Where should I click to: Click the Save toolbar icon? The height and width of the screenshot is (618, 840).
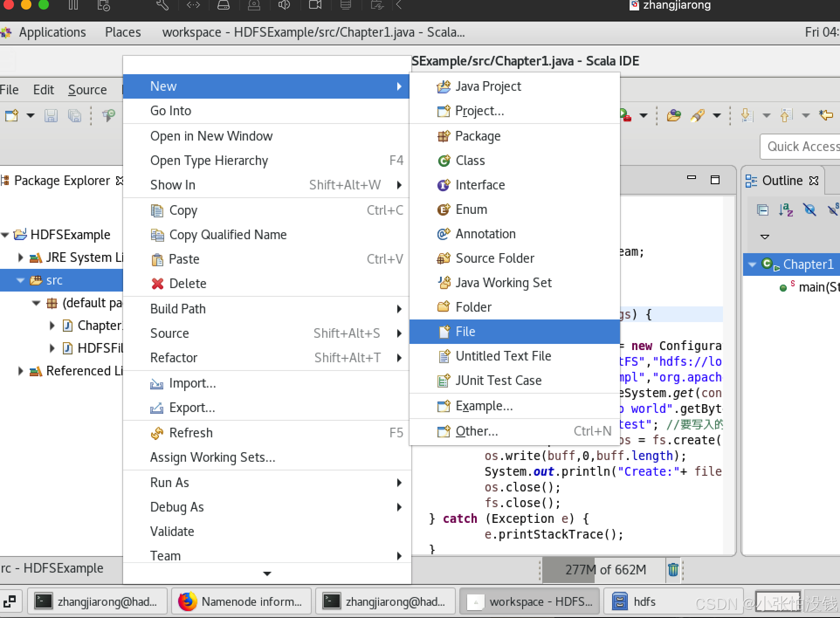[51, 116]
